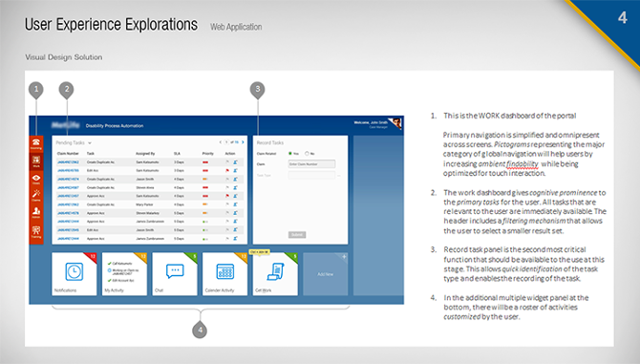Image resolution: width=640 pixels, height=364 pixels.
Task: Click Welcome, John Smith text
Action: [371, 122]
